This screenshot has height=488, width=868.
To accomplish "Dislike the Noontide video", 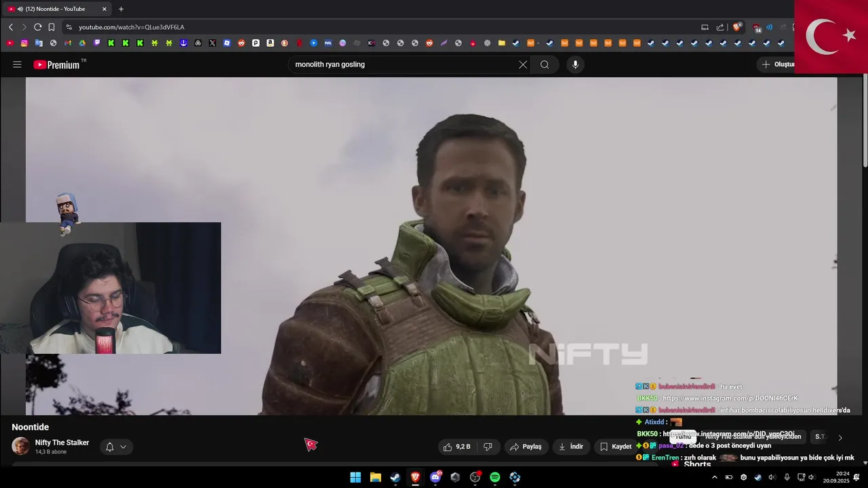I will [x=488, y=447].
